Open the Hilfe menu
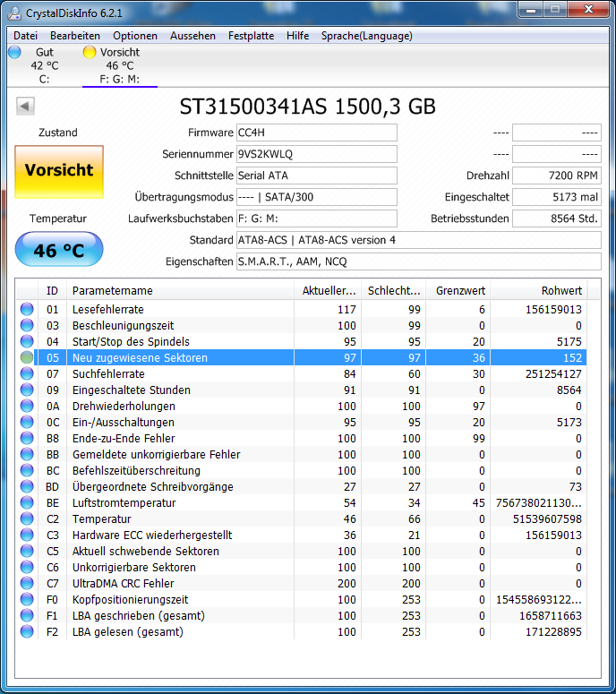Image resolution: width=616 pixels, height=694 pixels. coord(297,36)
